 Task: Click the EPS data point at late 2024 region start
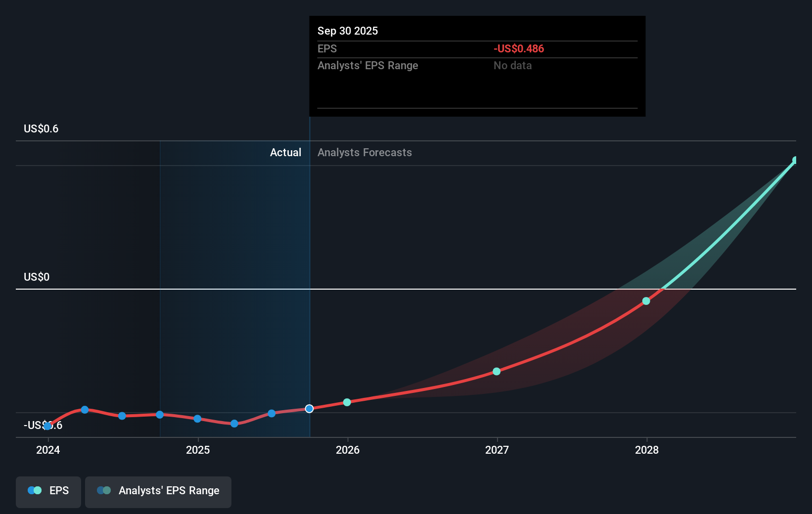[160, 415]
